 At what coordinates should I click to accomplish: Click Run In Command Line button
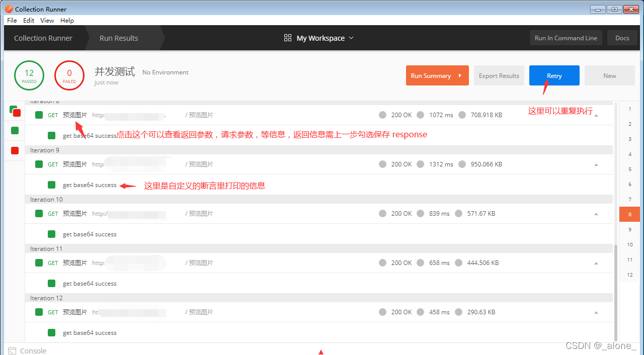point(566,38)
